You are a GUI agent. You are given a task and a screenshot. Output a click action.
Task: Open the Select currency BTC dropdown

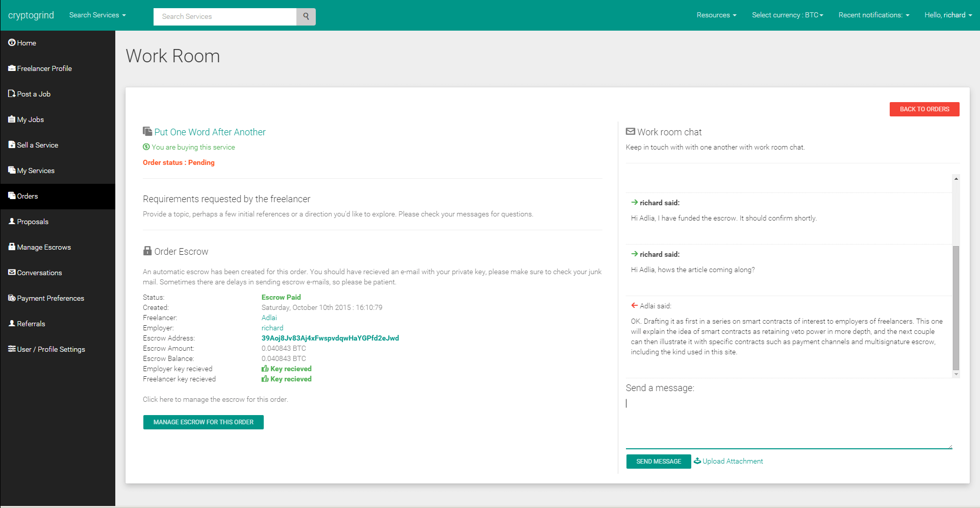788,15
